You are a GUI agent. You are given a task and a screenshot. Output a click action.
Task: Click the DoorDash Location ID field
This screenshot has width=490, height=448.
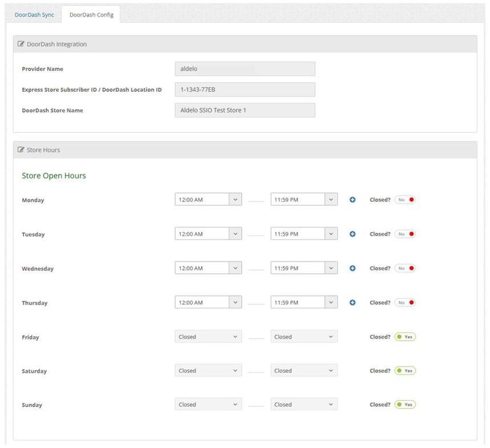(x=245, y=90)
